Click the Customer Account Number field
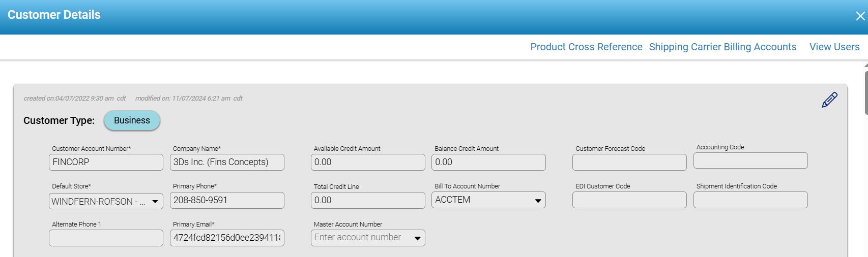 coord(106,162)
